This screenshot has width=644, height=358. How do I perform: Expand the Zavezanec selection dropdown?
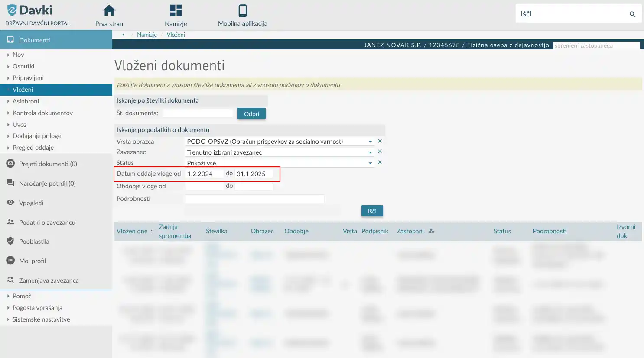(x=370, y=152)
